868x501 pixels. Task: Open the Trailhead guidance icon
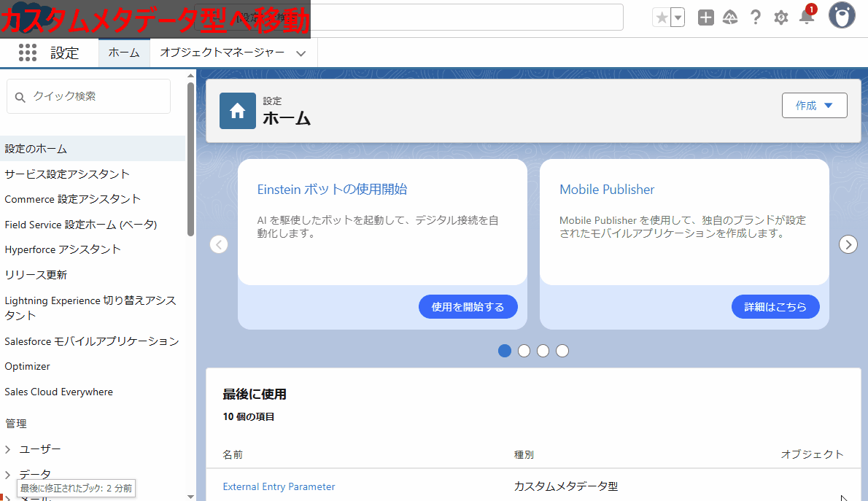click(730, 18)
